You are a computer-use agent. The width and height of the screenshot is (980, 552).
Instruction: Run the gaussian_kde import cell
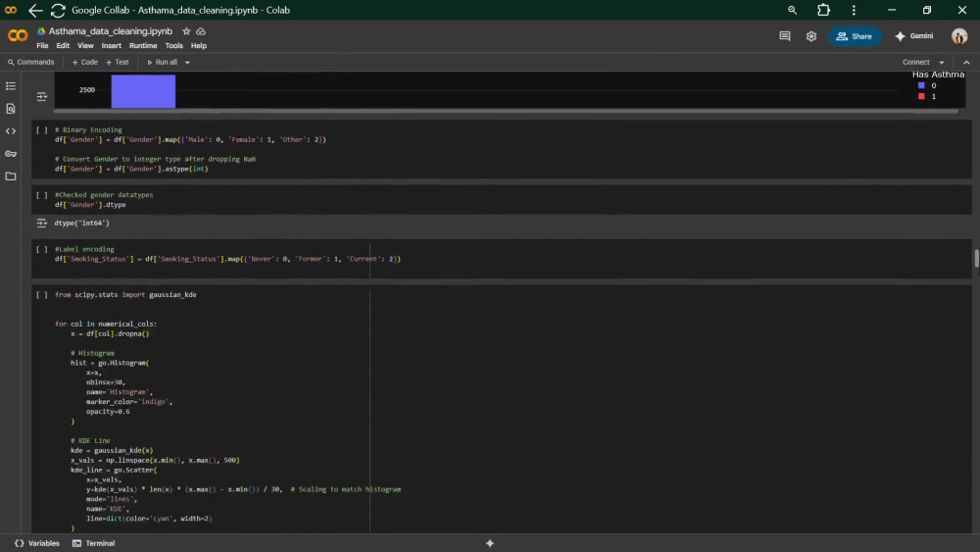click(42, 294)
